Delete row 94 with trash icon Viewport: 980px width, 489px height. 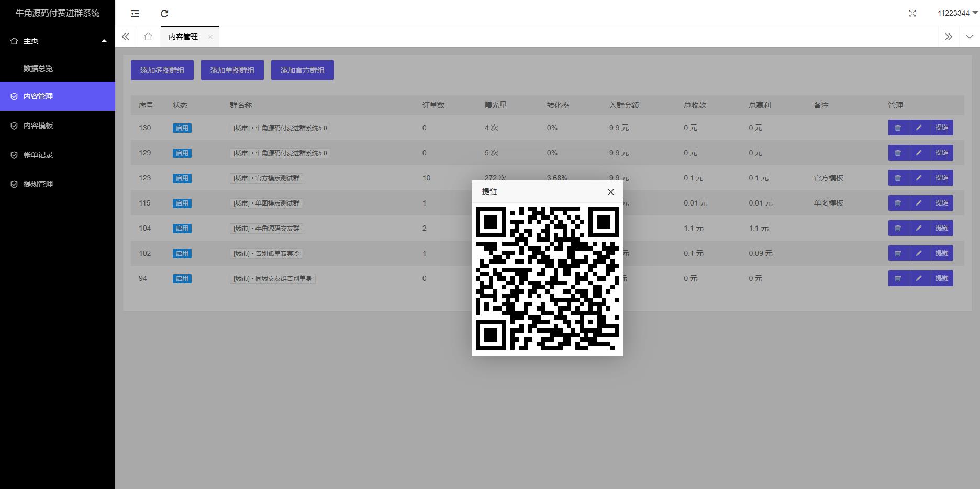coord(898,278)
